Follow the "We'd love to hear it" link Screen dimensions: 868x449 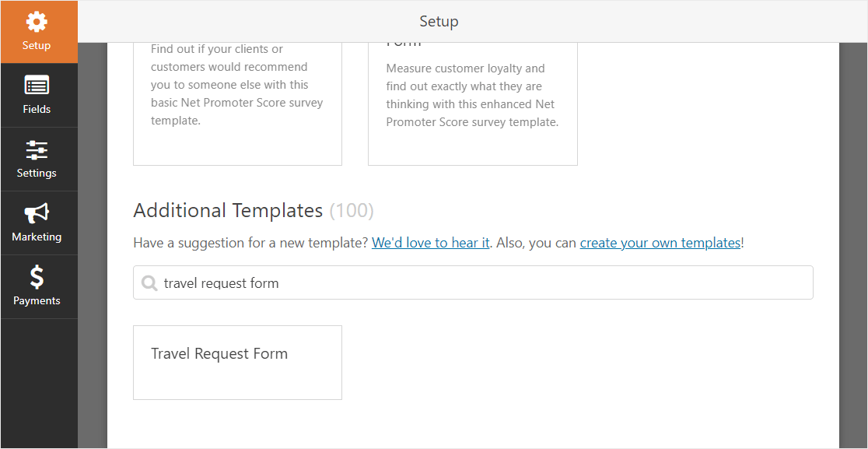pyautogui.click(x=430, y=243)
